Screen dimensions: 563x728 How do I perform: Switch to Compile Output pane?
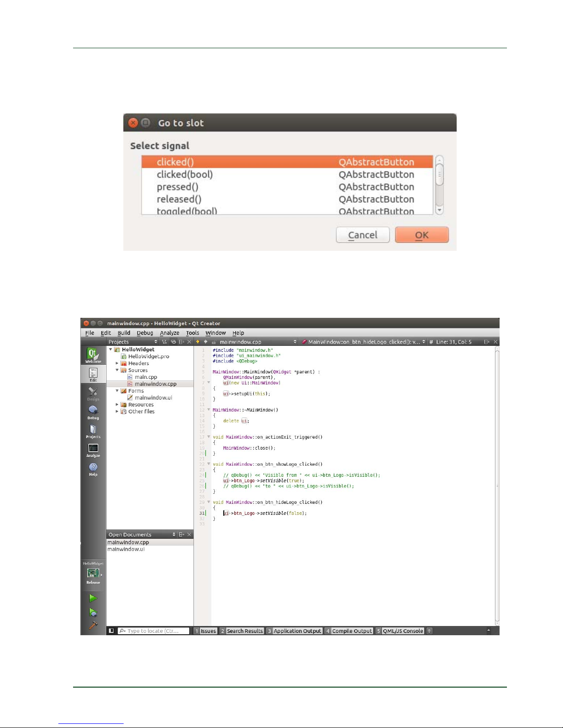tap(349, 631)
